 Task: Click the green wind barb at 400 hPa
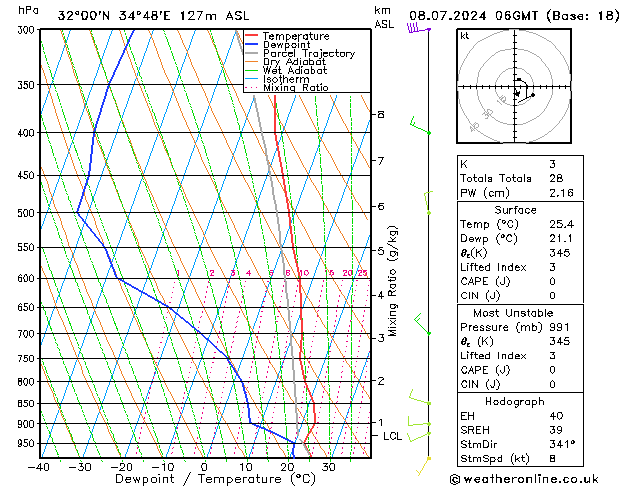420,126
